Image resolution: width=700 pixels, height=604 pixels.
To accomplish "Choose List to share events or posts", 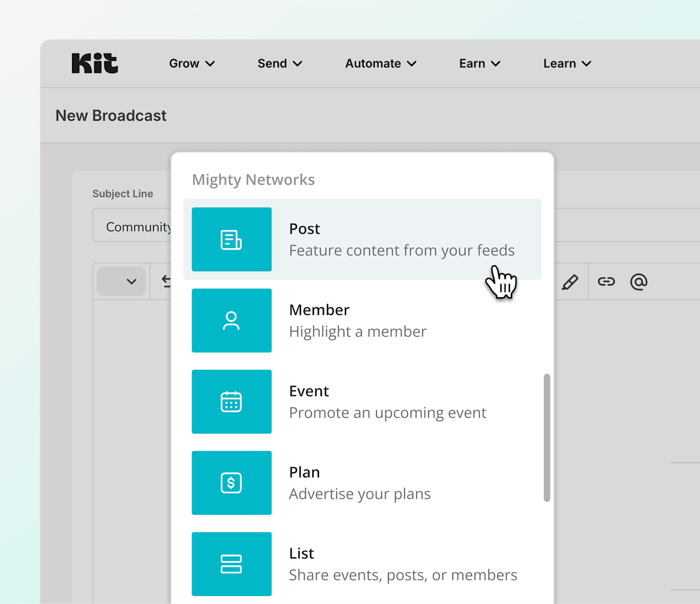I will (x=362, y=563).
